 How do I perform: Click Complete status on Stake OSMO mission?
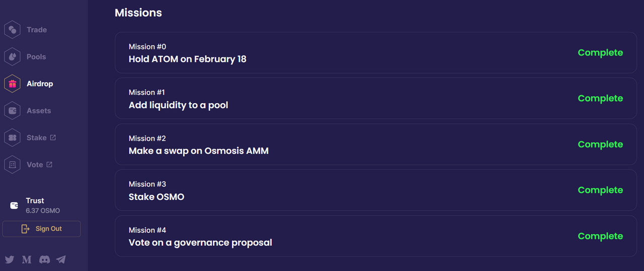pyautogui.click(x=600, y=190)
